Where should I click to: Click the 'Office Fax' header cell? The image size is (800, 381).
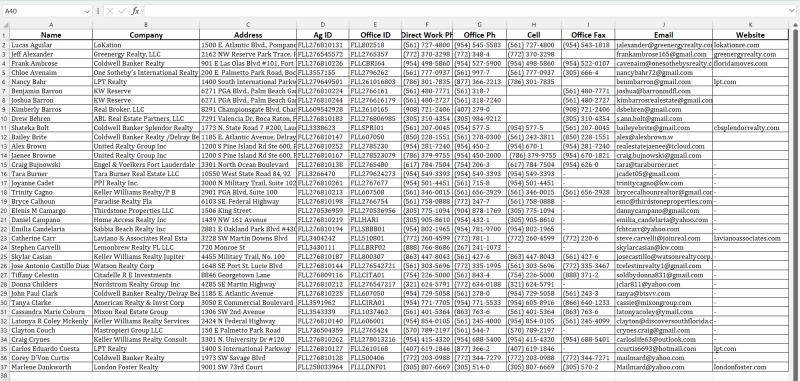tap(588, 35)
